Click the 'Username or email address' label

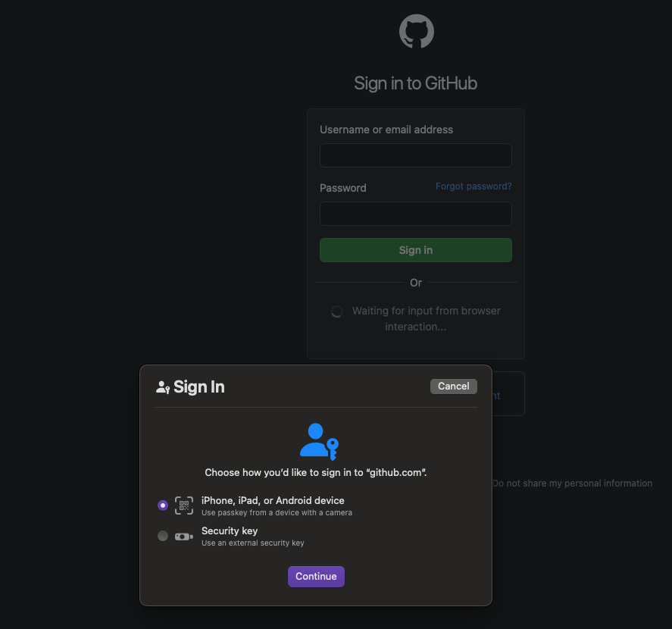click(x=386, y=130)
